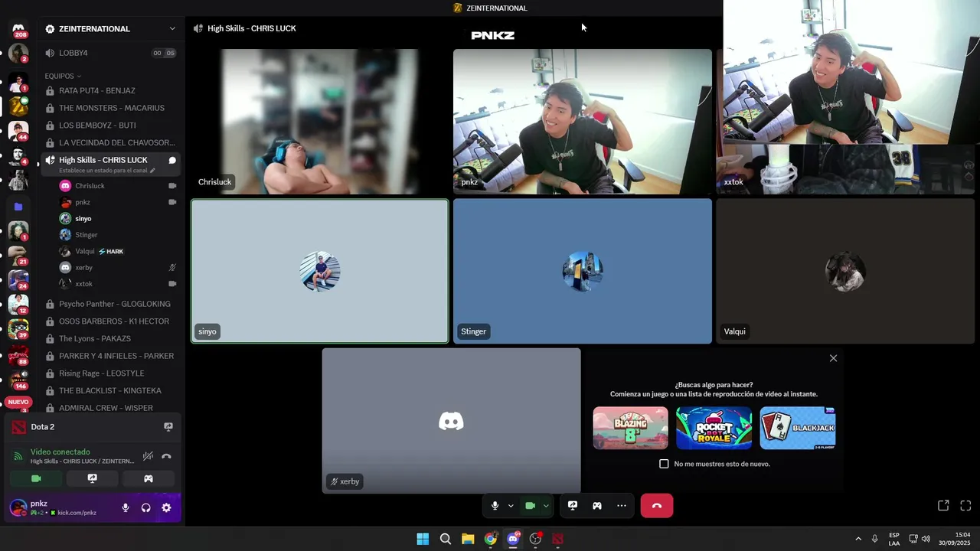This screenshot has width=980, height=551.
Task: Launch Blazing 8s activity
Action: (630, 428)
